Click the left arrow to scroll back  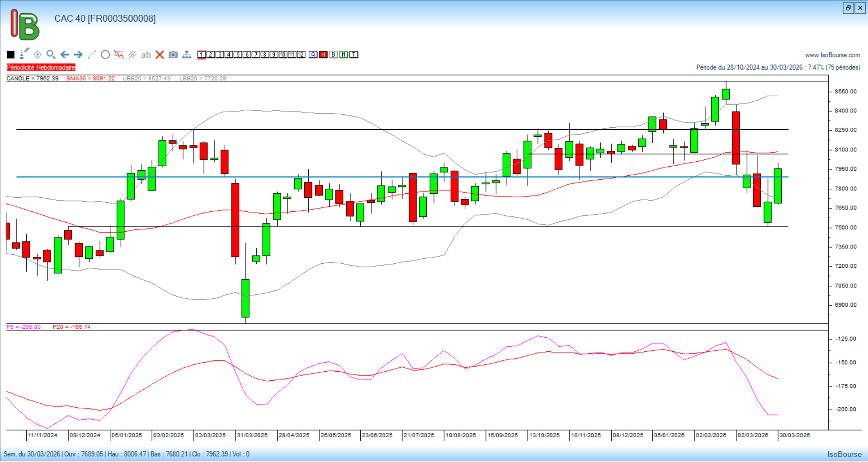point(65,55)
